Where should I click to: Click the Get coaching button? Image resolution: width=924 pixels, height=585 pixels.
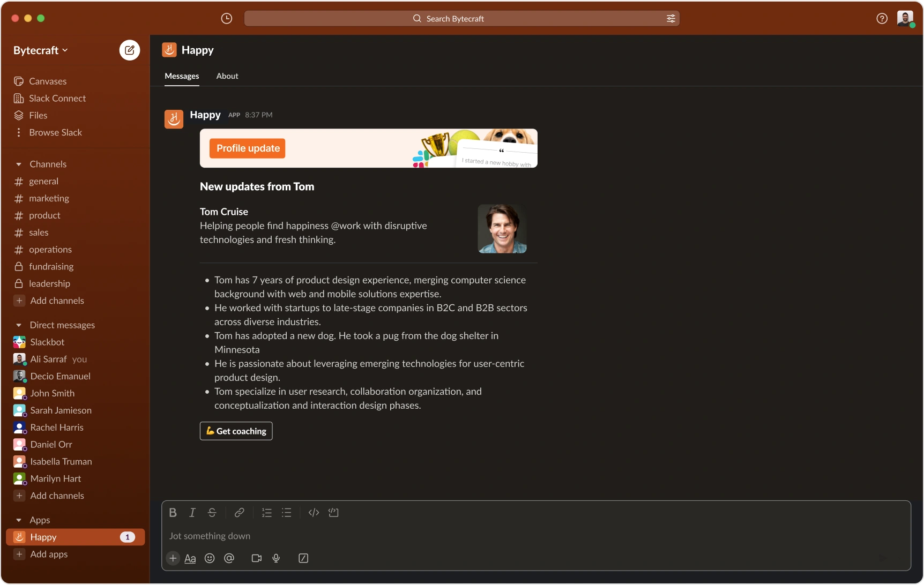pos(236,431)
